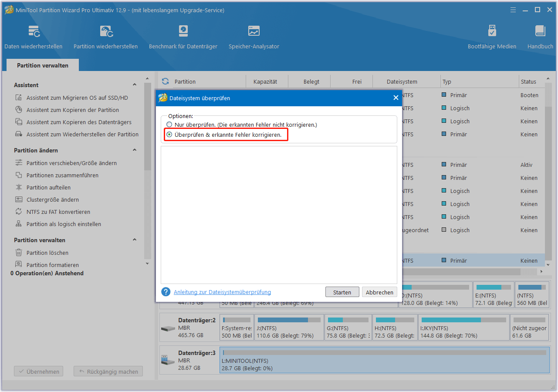Click sidebar scrollbar down arrow

(147, 264)
